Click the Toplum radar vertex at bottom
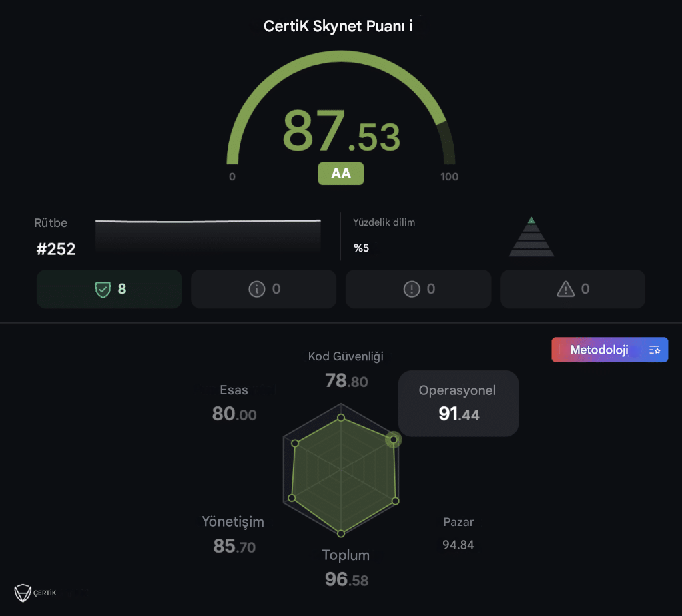Screen dimensions: 682x616 click(341, 533)
